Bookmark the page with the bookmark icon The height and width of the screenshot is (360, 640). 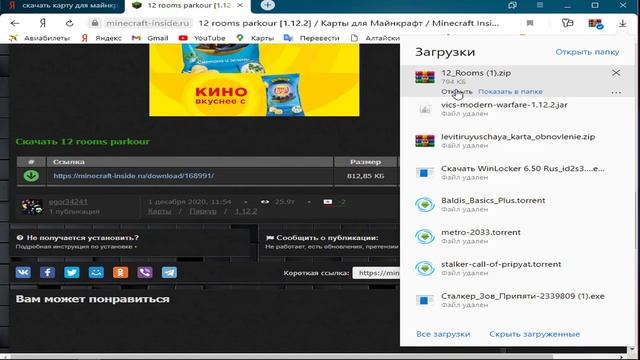click(x=530, y=23)
